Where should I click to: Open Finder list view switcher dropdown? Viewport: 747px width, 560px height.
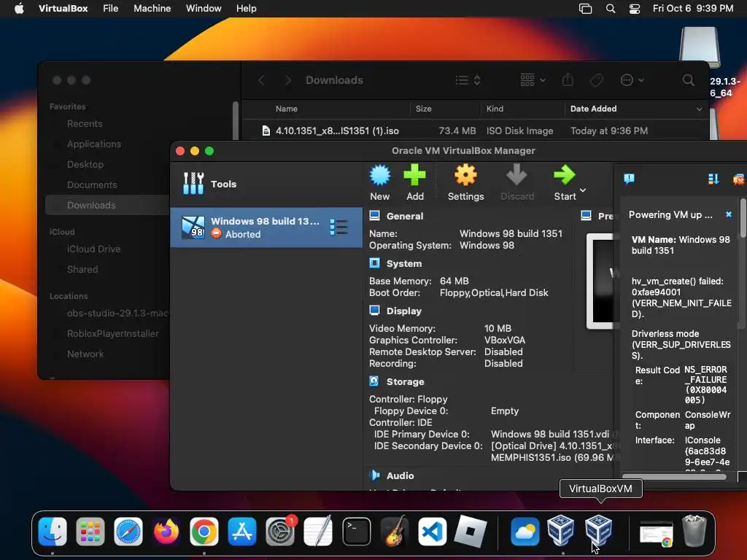coord(468,80)
